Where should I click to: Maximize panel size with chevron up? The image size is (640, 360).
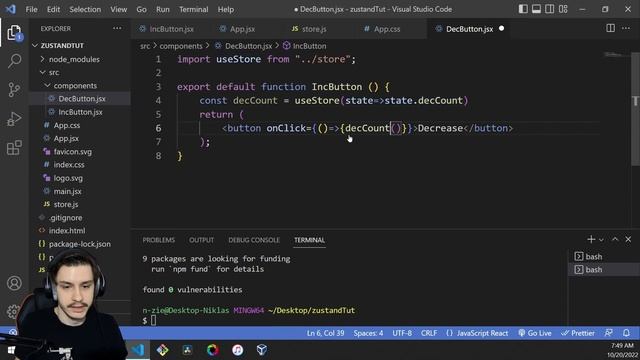[x=615, y=240]
